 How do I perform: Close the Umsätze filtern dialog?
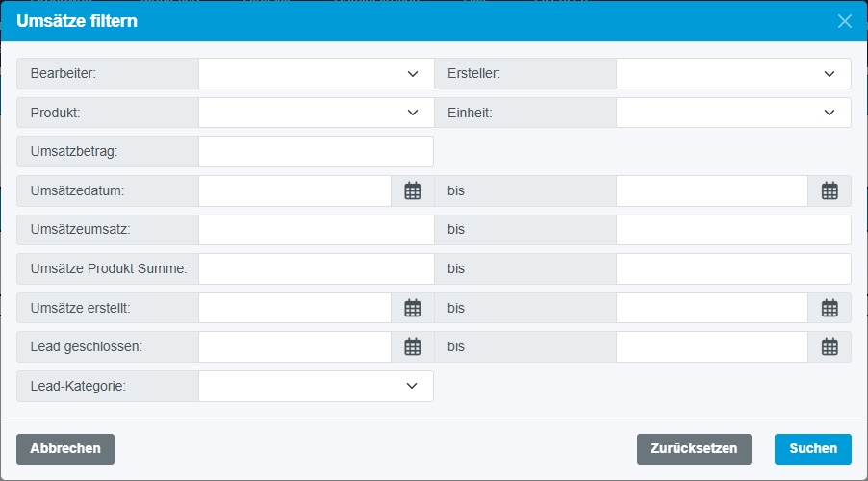point(845,21)
